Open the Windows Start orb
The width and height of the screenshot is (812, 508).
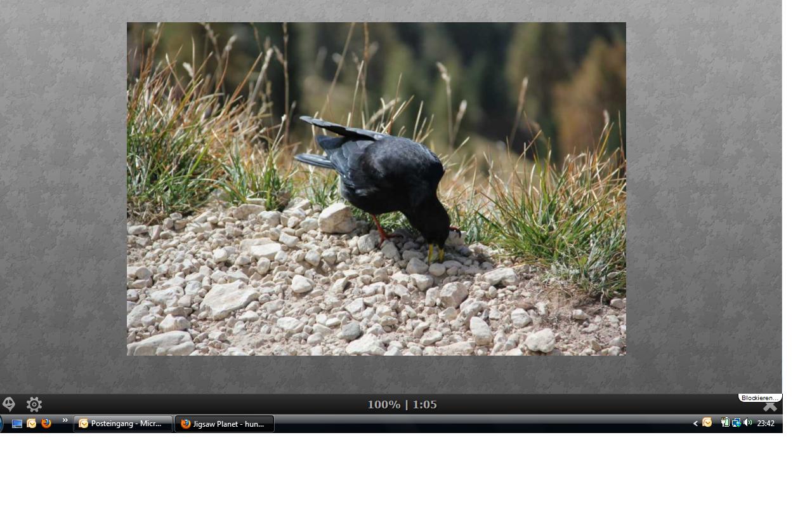1,424
